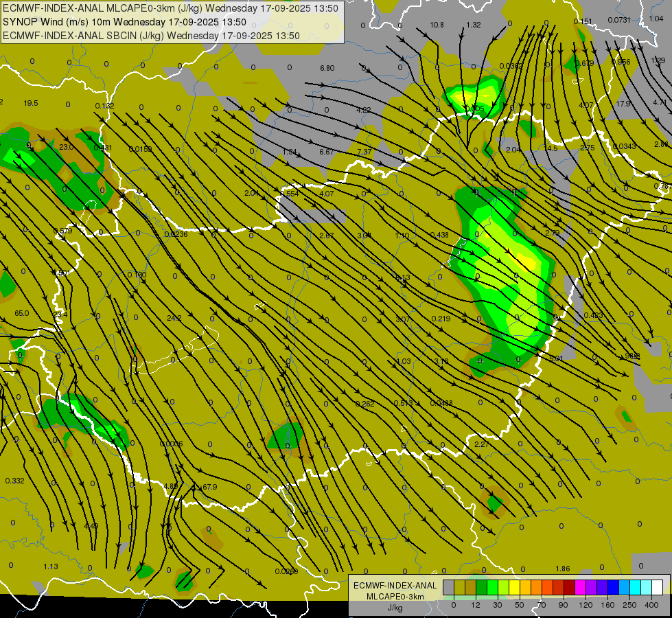This screenshot has height=618, width=672.
Task: Click the SYNOP Wind (m/s) 10m title line
Action: (124, 22)
